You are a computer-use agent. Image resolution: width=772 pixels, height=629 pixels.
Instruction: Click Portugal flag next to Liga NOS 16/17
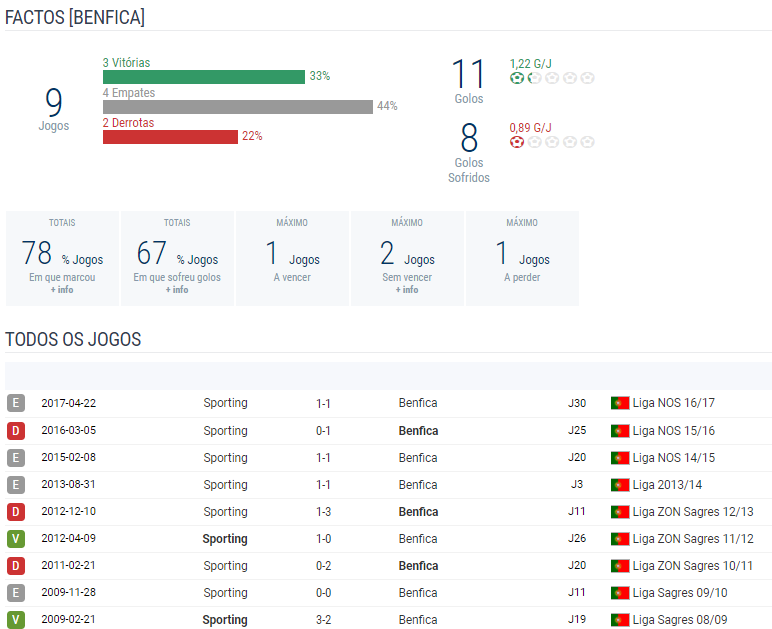tap(620, 403)
